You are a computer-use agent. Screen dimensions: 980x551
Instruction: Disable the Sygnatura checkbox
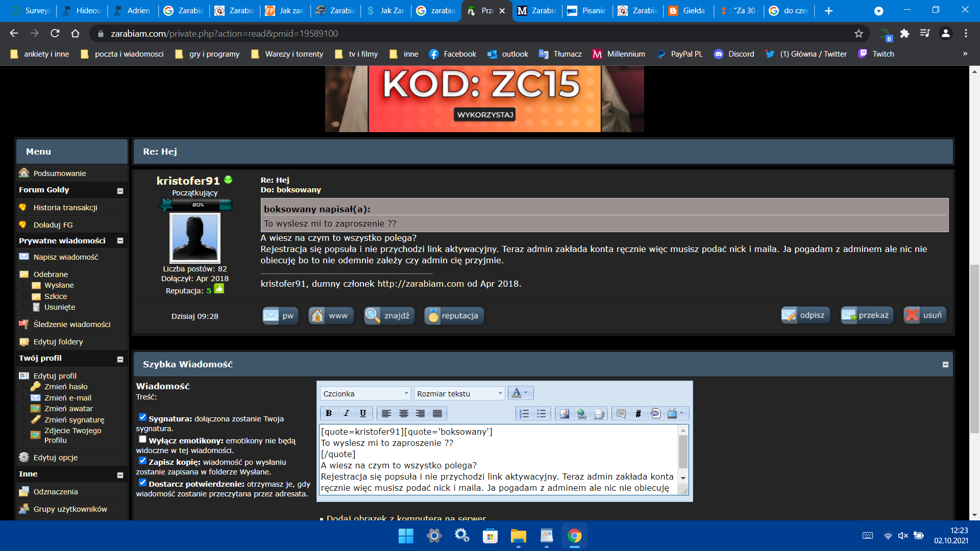click(x=142, y=417)
